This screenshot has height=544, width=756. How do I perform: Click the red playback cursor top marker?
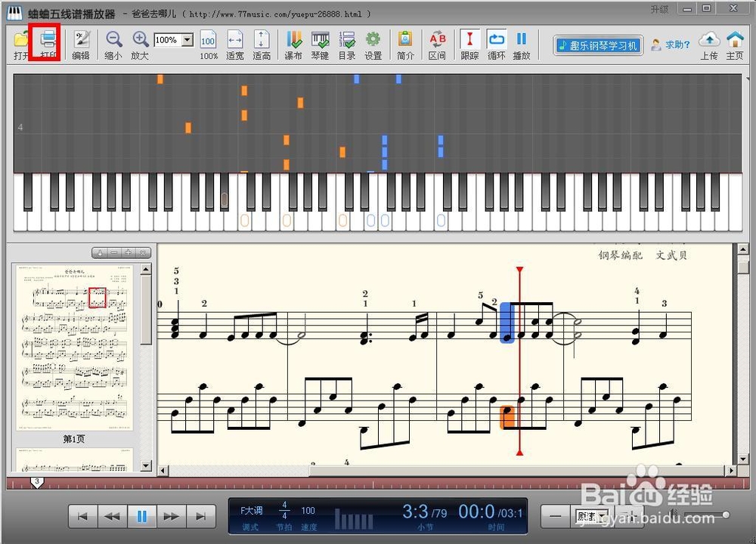pyautogui.click(x=519, y=270)
